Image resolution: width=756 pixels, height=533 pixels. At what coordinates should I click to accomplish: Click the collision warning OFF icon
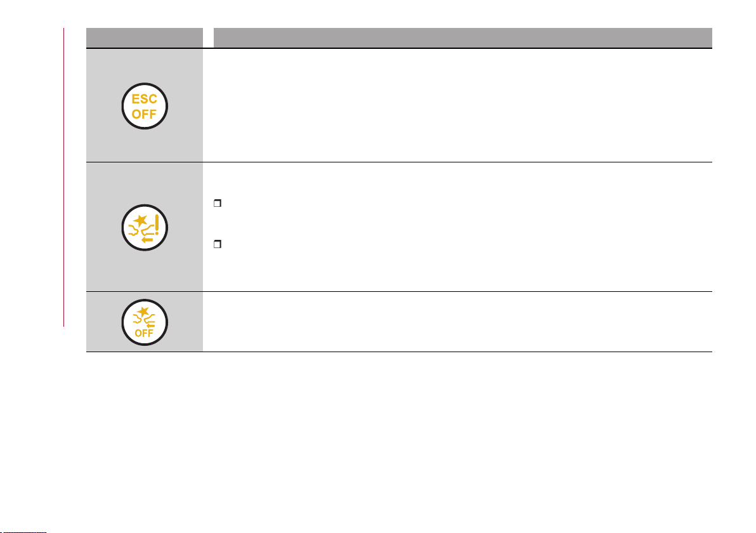(x=145, y=322)
